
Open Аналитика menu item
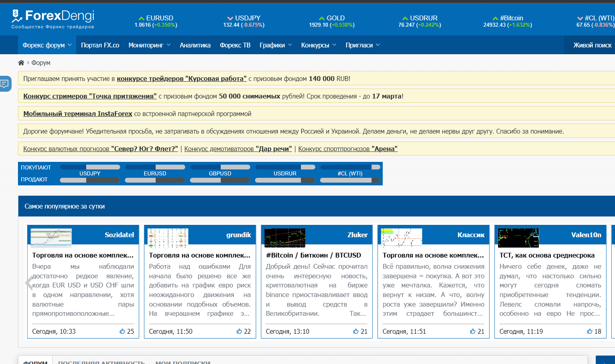click(x=195, y=45)
